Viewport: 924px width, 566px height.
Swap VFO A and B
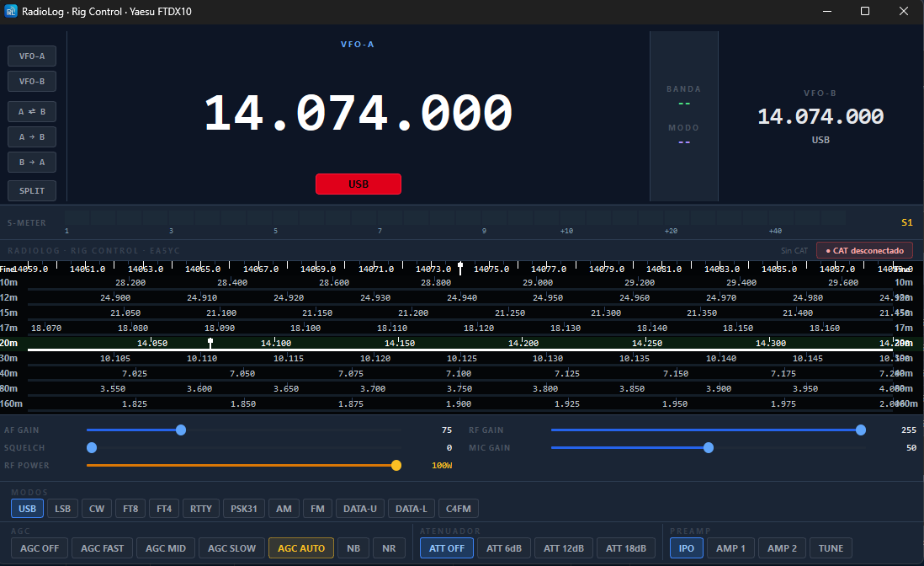[32, 111]
